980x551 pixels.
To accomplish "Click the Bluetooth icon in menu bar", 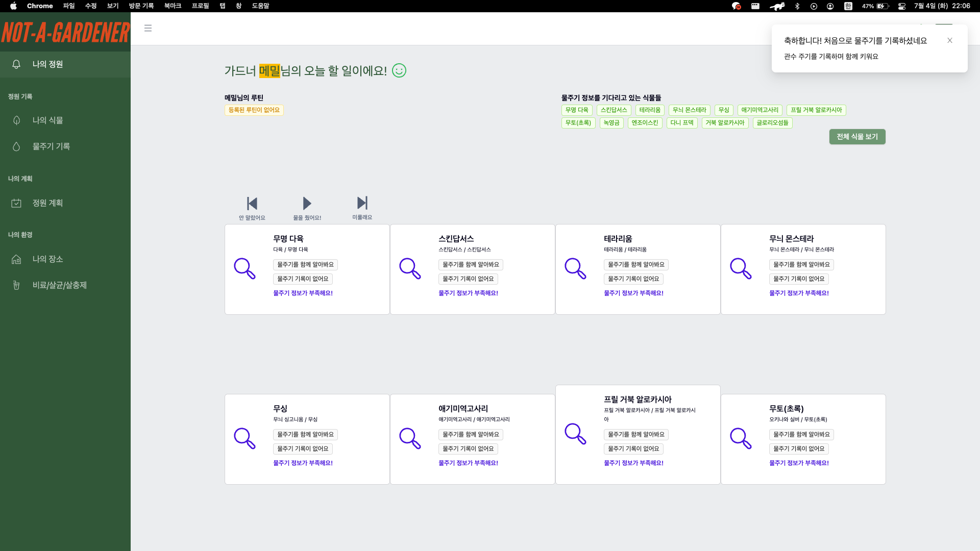I will click(797, 6).
